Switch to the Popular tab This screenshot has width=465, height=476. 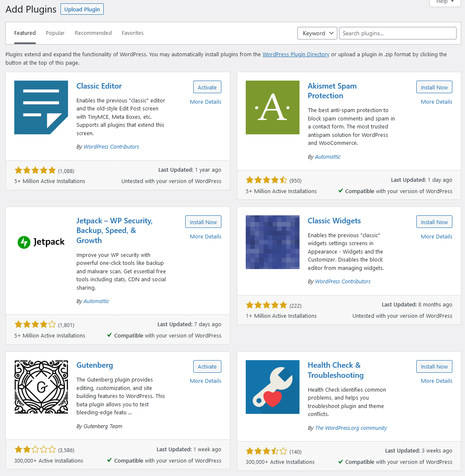coord(55,33)
